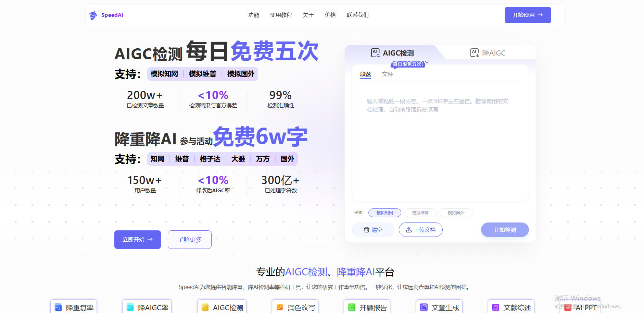Open the 联系我们 navigation item
The width and height of the screenshot is (644, 313).
(358, 15)
